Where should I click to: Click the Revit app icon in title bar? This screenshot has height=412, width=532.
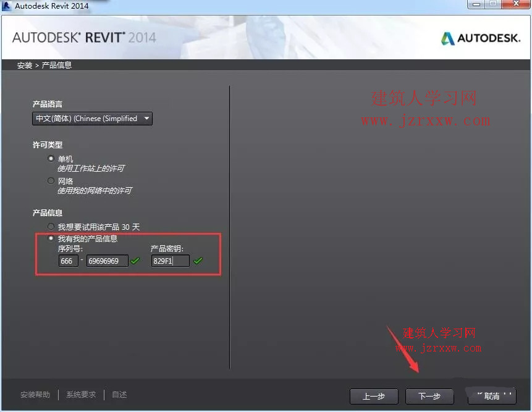6,6
